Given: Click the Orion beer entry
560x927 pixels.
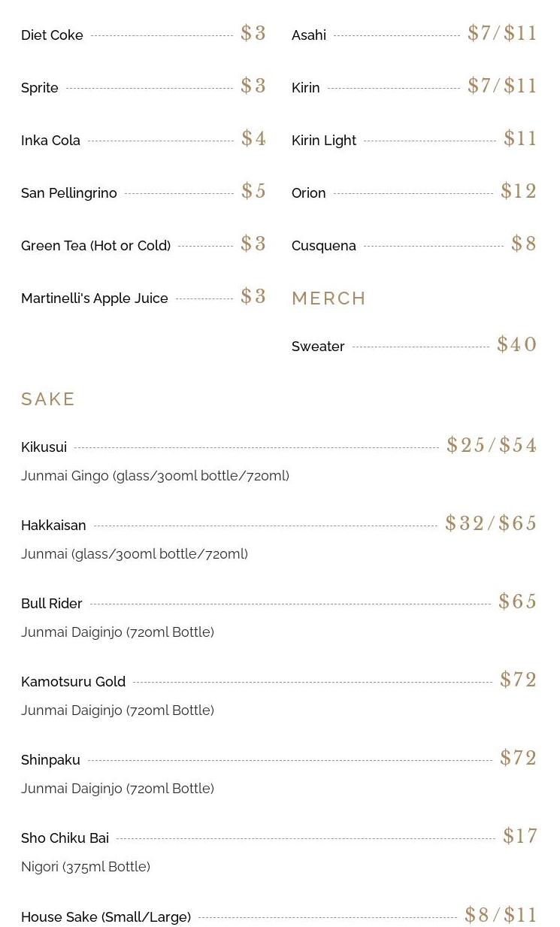Looking at the screenshot, I should (309, 193).
